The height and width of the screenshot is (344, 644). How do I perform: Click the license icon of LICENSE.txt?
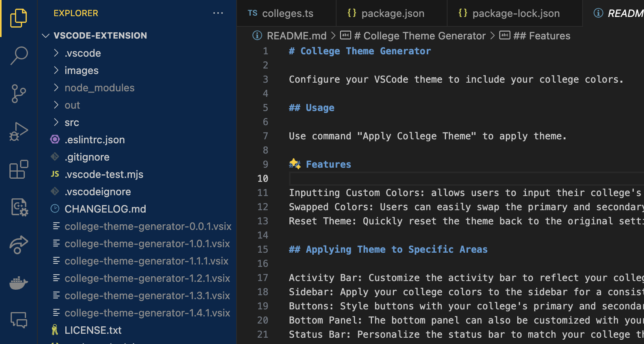pos(55,330)
